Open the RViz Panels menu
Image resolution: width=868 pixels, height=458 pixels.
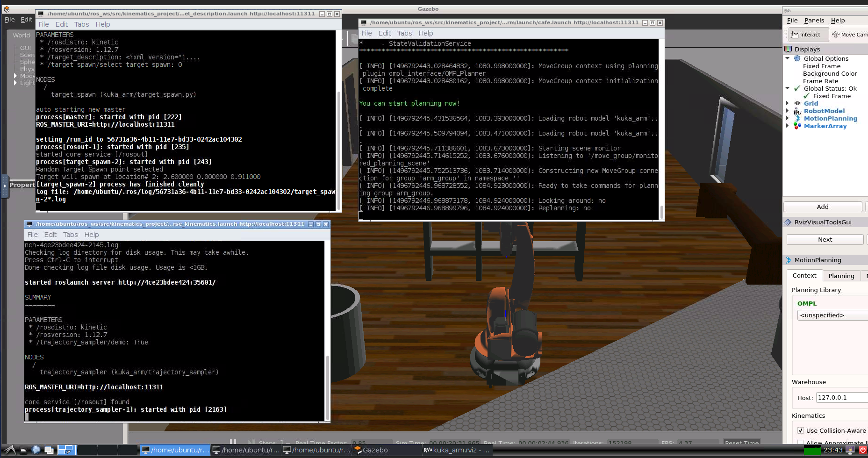(814, 20)
